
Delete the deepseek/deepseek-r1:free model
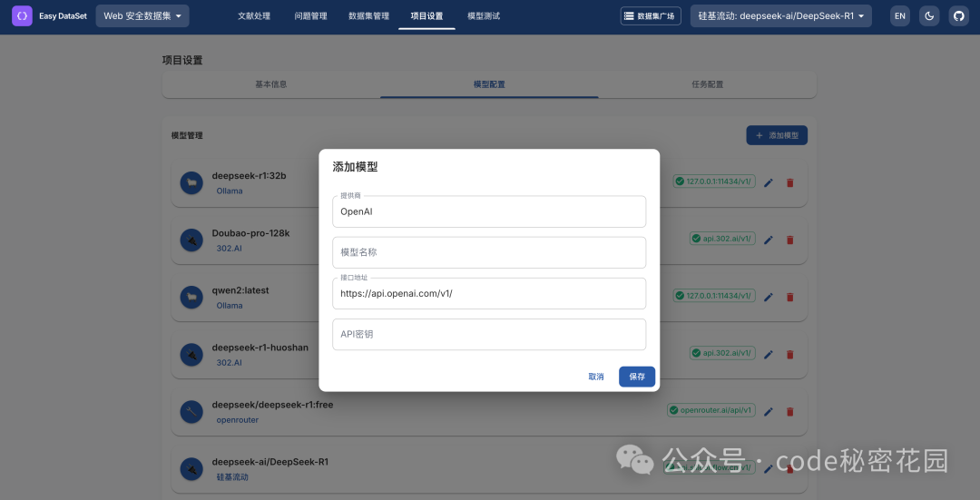(790, 411)
